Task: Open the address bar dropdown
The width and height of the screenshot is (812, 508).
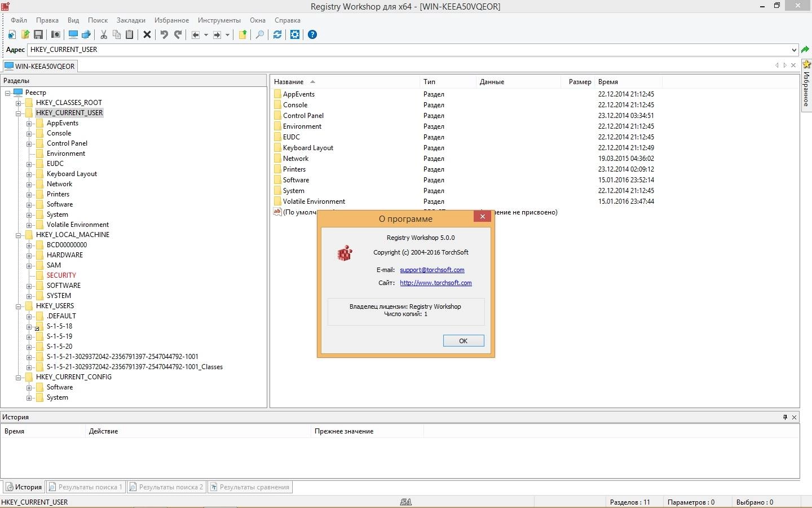Action: click(x=794, y=50)
